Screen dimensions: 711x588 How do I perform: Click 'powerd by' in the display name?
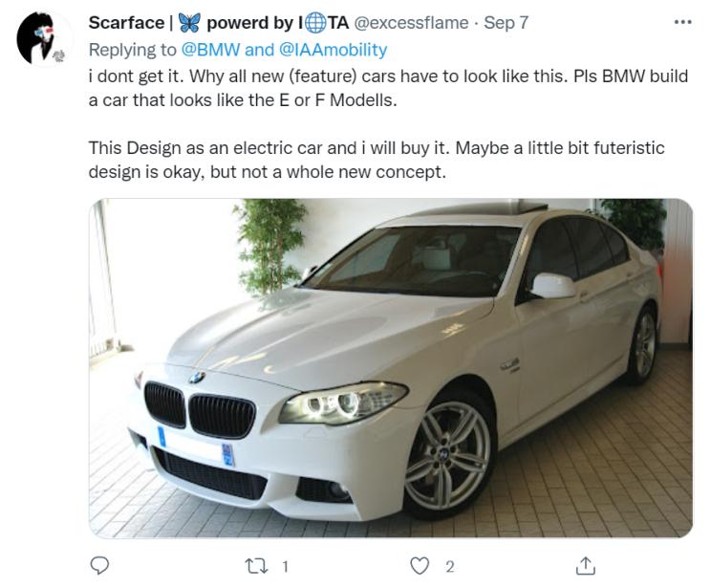click(x=250, y=23)
